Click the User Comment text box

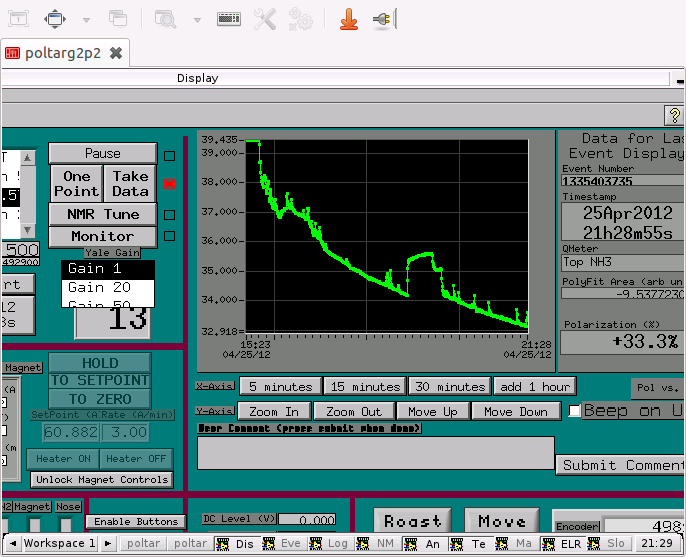(x=376, y=453)
